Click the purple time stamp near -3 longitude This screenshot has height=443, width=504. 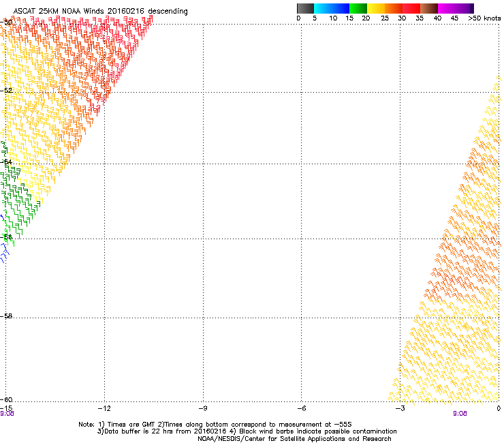point(460,414)
